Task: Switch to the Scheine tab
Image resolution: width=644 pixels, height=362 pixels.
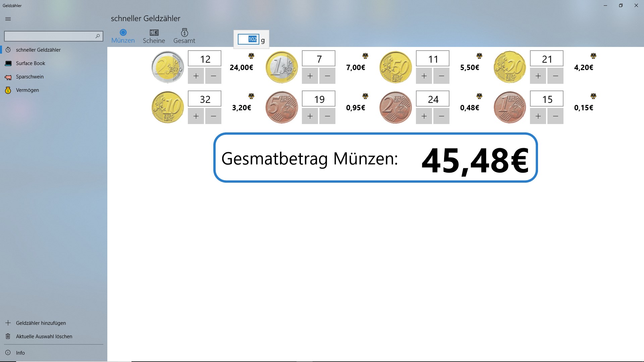Action: coord(154,36)
